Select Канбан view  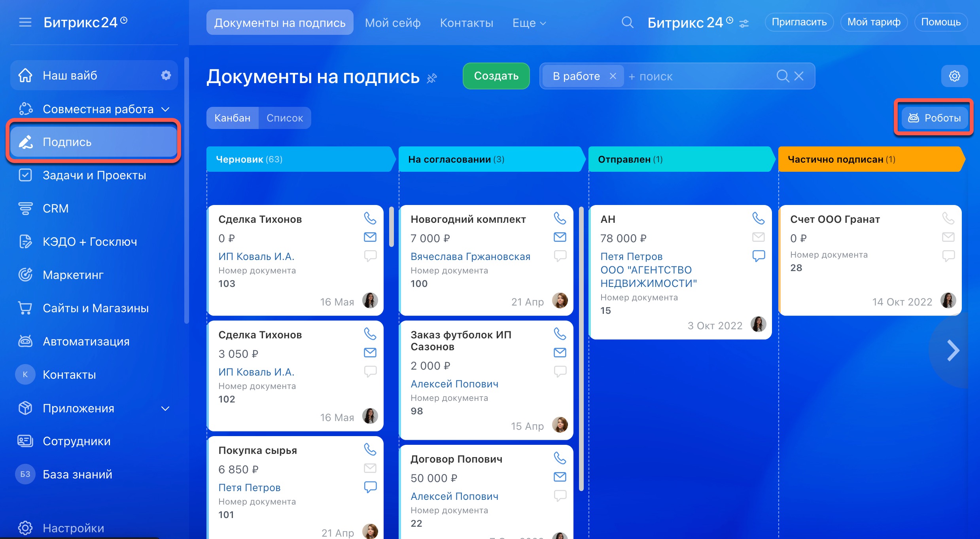coord(233,118)
